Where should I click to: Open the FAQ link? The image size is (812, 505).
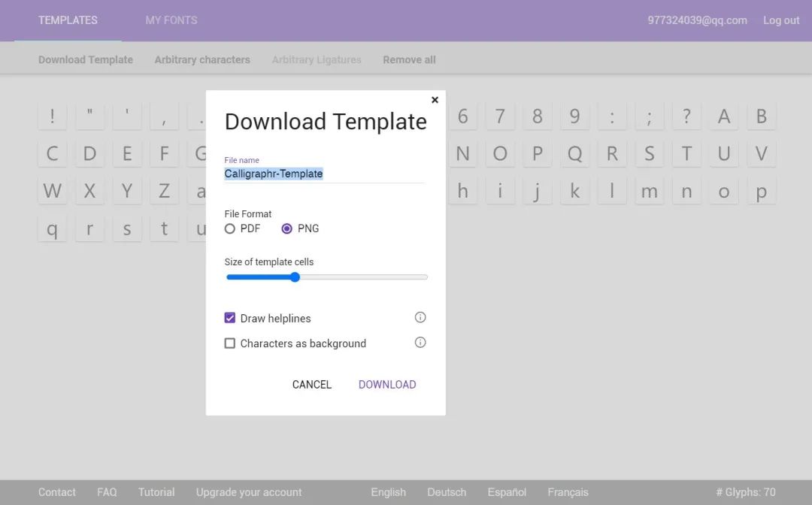tap(107, 492)
